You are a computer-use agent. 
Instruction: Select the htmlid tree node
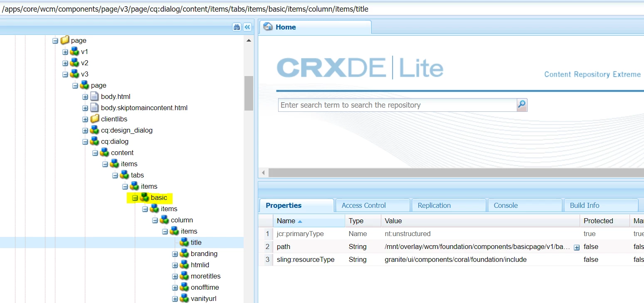(200, 265)
